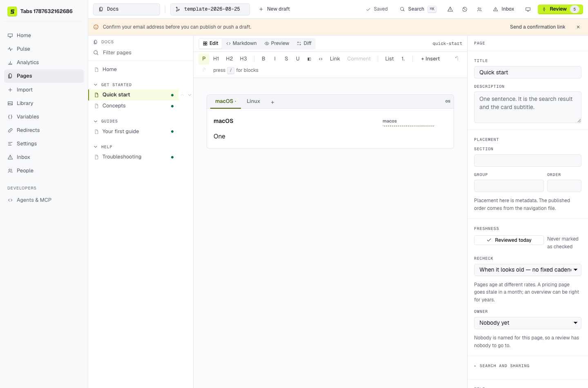Screen dimensions: 588x388
Task: Open the template-2026-08-25 branch selector
Action: (x=210, y=9)
